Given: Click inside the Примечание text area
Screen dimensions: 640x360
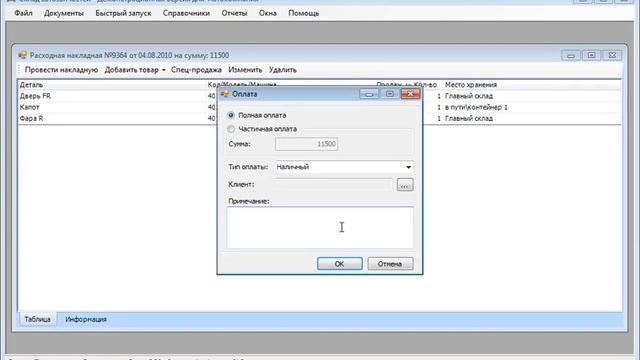Looking at the screenshot, I should tap(320, 227).
